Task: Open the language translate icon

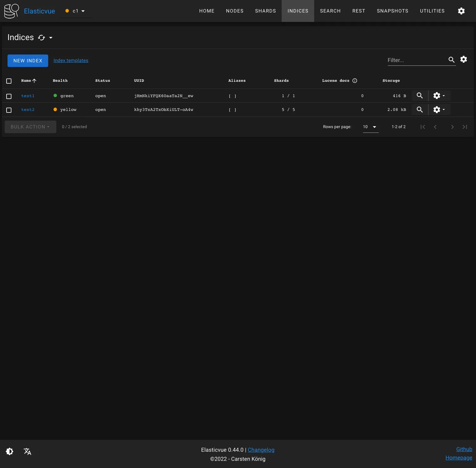Action: [28, 451]
